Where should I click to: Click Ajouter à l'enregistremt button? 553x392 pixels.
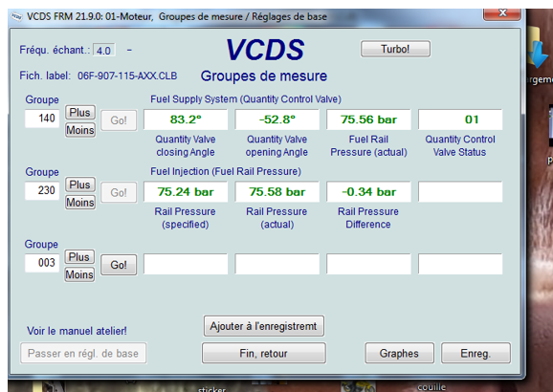click(x=263, y=326)
